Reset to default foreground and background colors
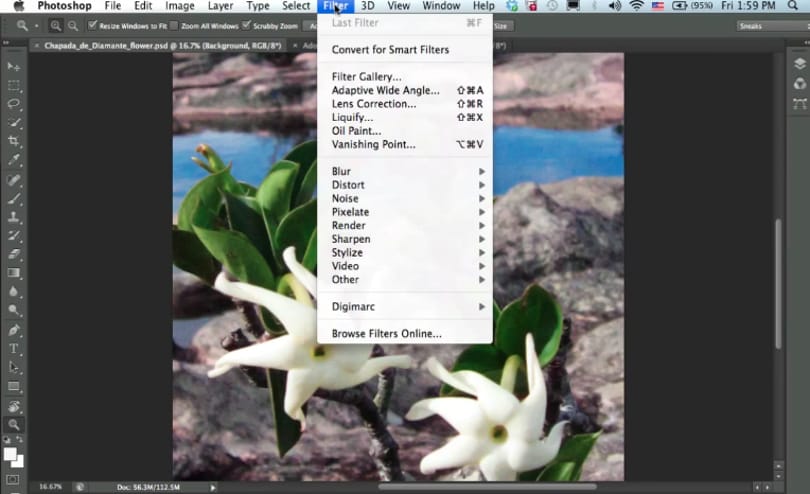Screen dimensions: 810x494 click(x=7, y=440)
